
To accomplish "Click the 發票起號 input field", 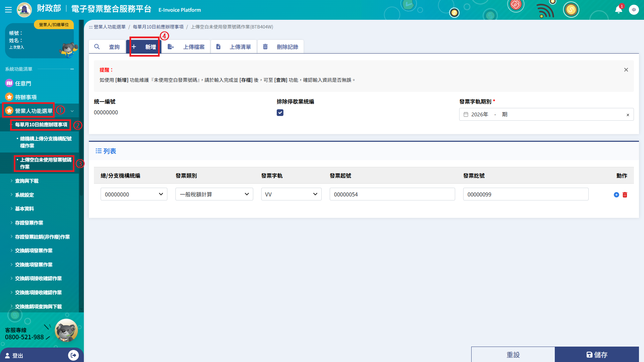I will tap(392, 194).
